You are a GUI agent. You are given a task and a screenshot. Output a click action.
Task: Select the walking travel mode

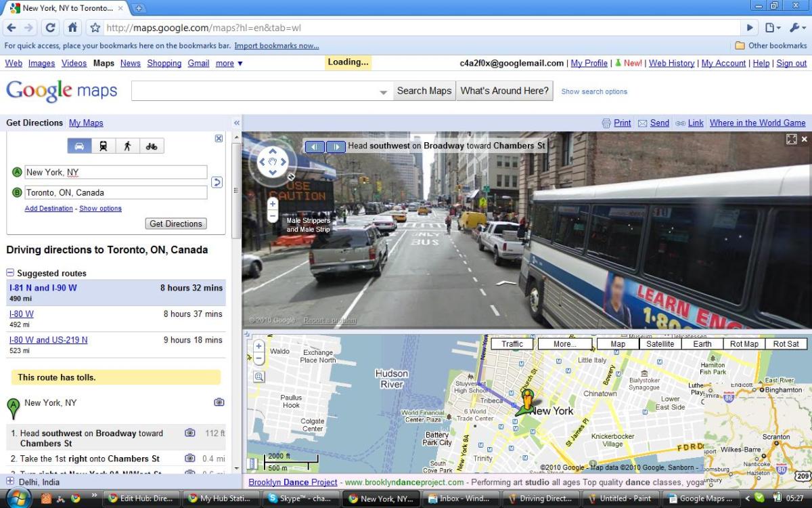pyautogui.click(x=127, y=146)
